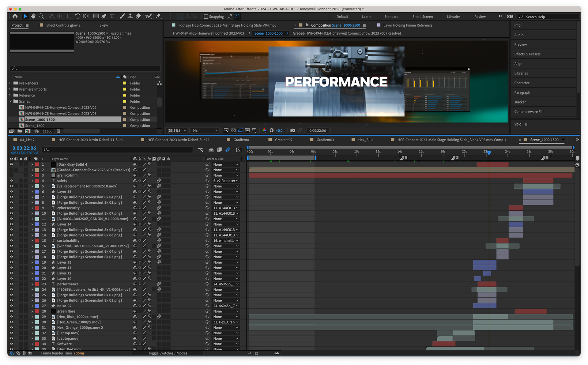The height and width of the screenshot is (365, 588).
Task: Click the yellow label of Reference folder
Action: 125,95
